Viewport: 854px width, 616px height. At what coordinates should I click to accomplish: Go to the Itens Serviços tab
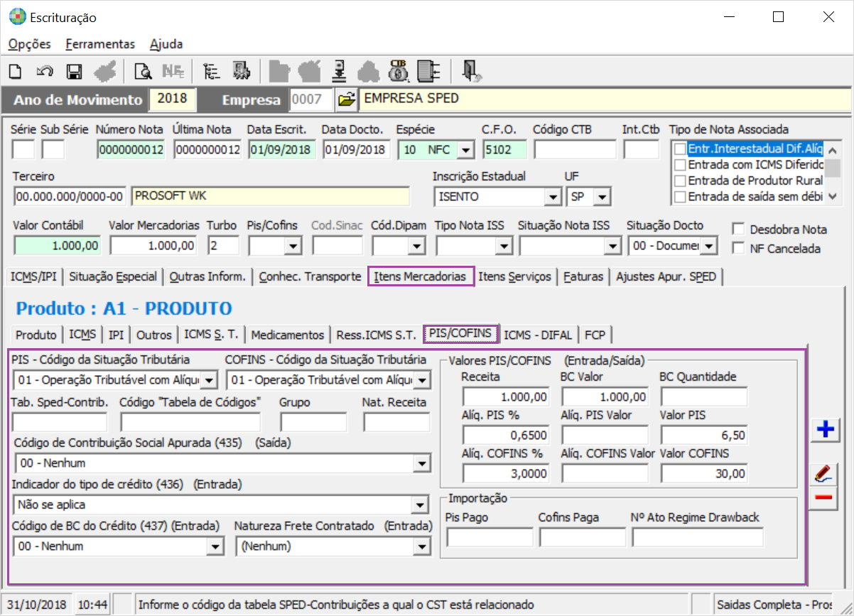[x=514, y=276]
